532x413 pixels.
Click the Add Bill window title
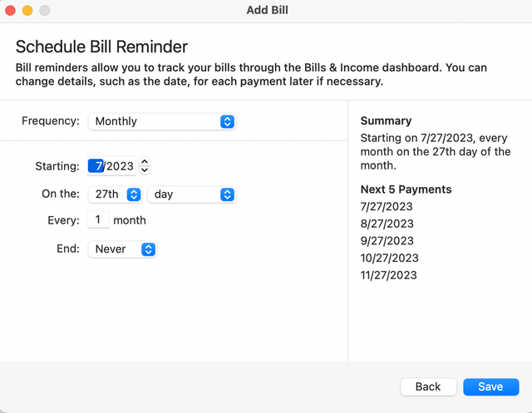coord(268,10)
